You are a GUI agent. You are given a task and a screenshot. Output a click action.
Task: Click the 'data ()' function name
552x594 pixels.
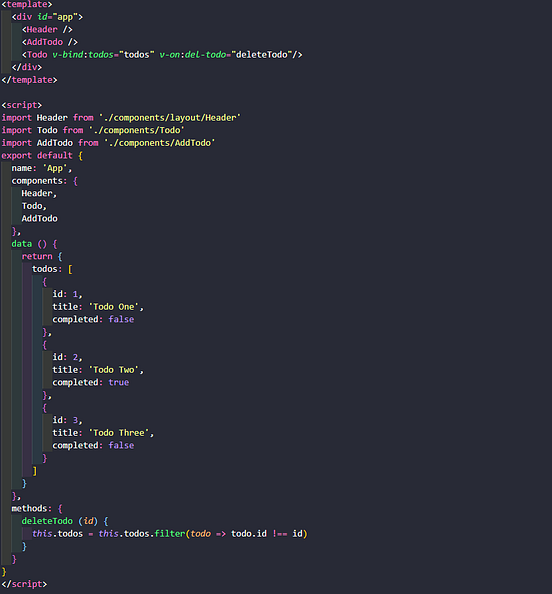point(29,244)
